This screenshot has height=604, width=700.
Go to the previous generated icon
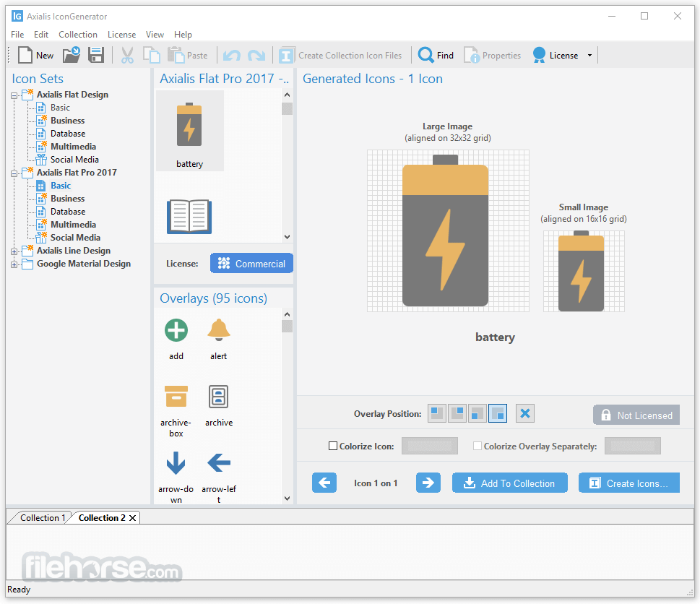coord(324,483)
